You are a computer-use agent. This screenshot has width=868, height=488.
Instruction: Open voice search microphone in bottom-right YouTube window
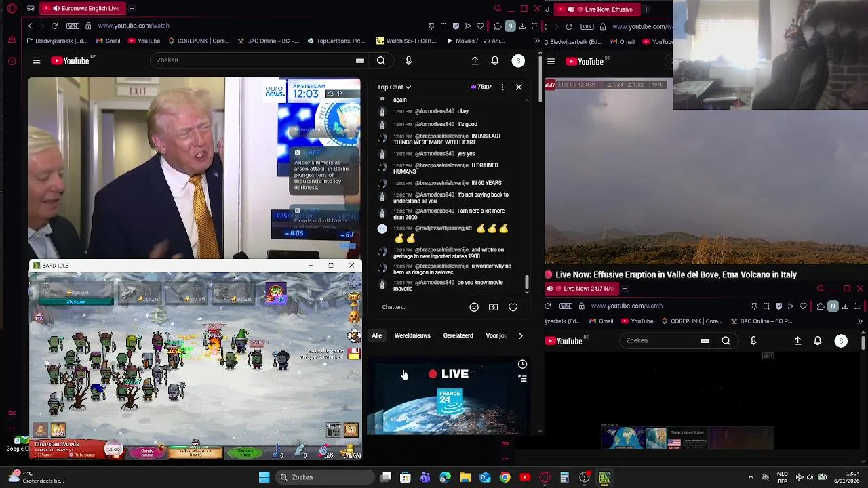click(x=753, y=341)
